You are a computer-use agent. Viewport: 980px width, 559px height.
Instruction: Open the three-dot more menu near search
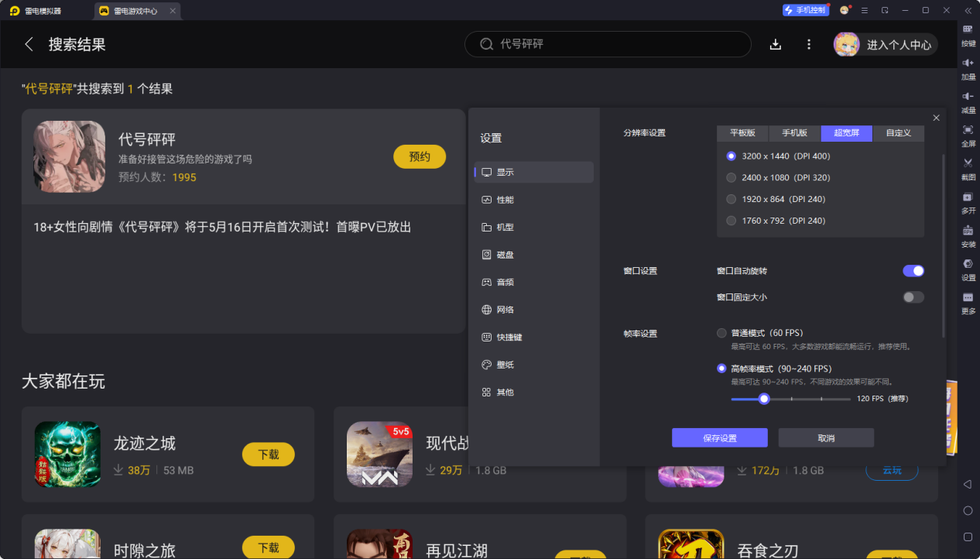pyautogui.click(x=809, y=44)
